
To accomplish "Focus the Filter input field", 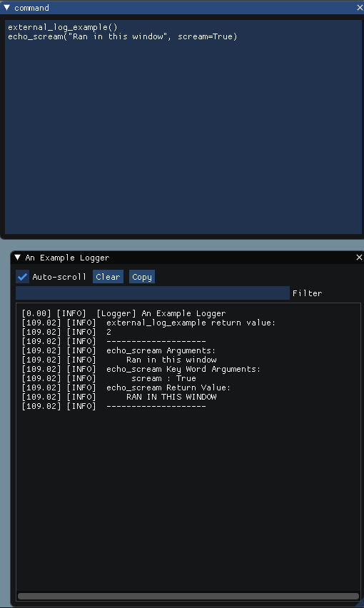I will click(x=153, y=293).
